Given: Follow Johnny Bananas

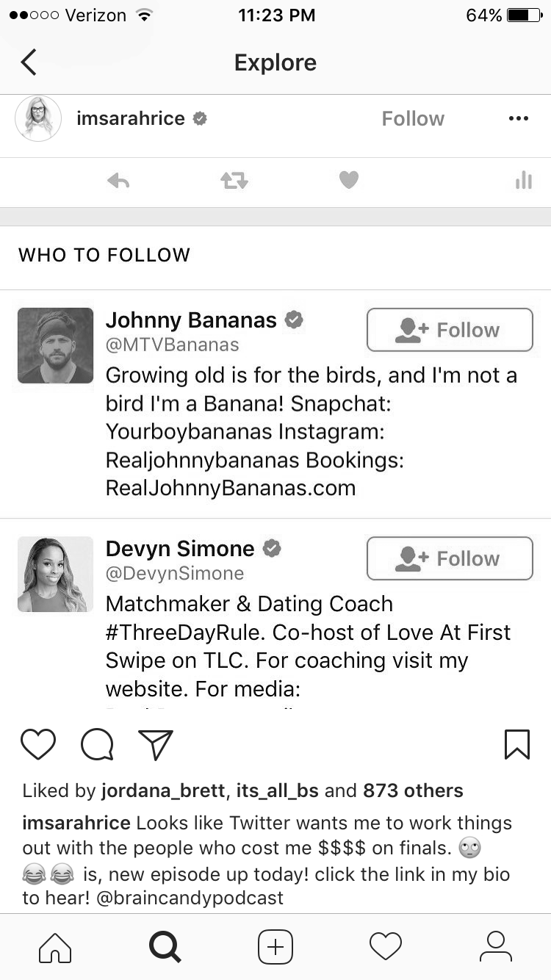Looking at the screenshot, I should (x=450, y=330).
